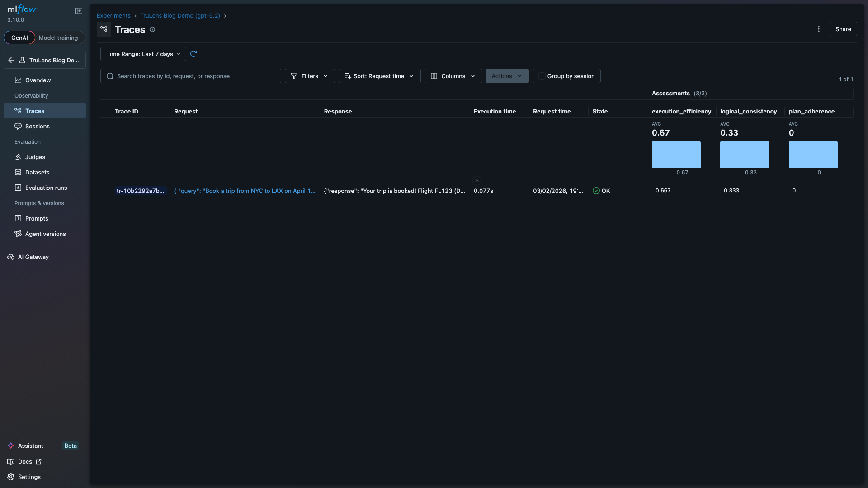
Task: Open the Columns selector dropdown
Action: pyautogui.click(x=453, y=76)
